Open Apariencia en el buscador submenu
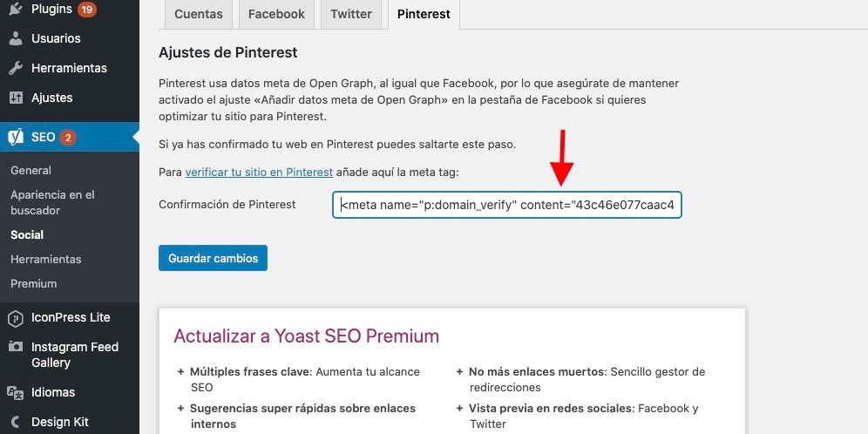This screenshot has width=868, height=434. coord(52,202)
